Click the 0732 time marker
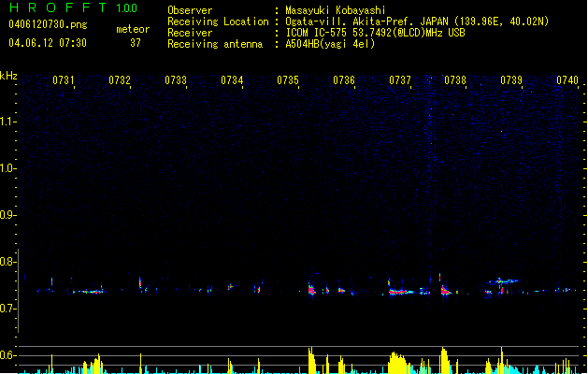Viewport: 588px width, 374px height. coord(120,80)
